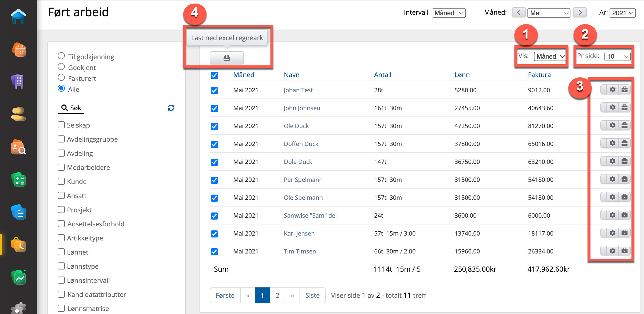Screen dimensions: 644x314
Task: Jump to Siste page
Action: coord(312,295)
